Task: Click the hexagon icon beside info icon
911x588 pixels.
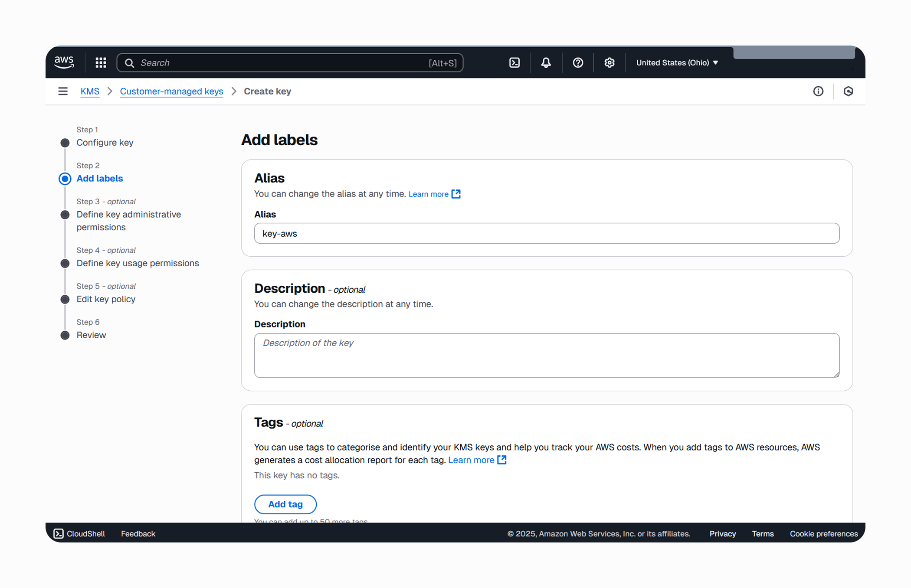Action: tap(848, 91)
